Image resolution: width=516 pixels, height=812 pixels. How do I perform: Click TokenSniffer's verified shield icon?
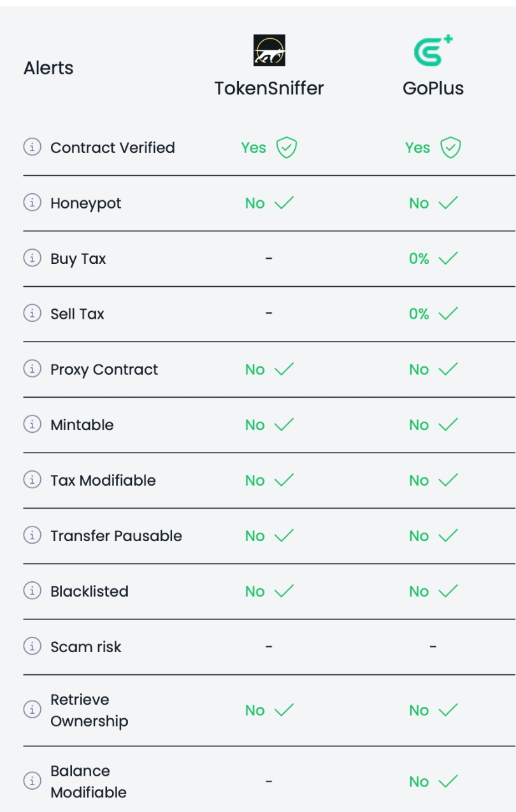point(287,148)
